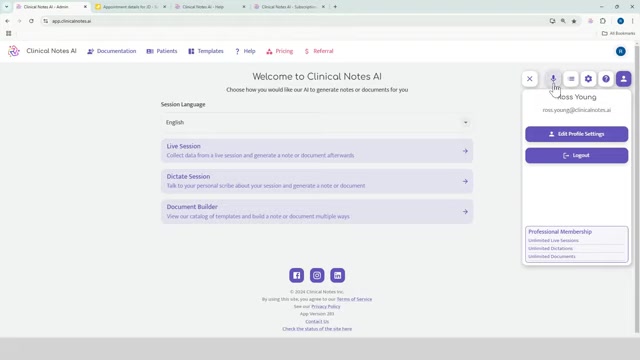This screenshot has width=640, height=360.
Task: Open settings via the gear icon
Action: click(588, 79)
